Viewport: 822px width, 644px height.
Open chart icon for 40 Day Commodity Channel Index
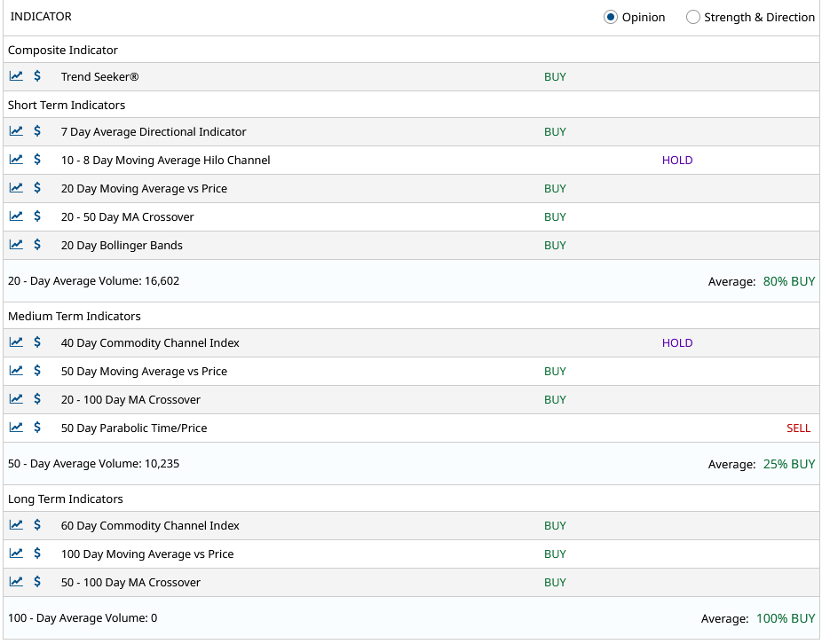coord(16,342)
